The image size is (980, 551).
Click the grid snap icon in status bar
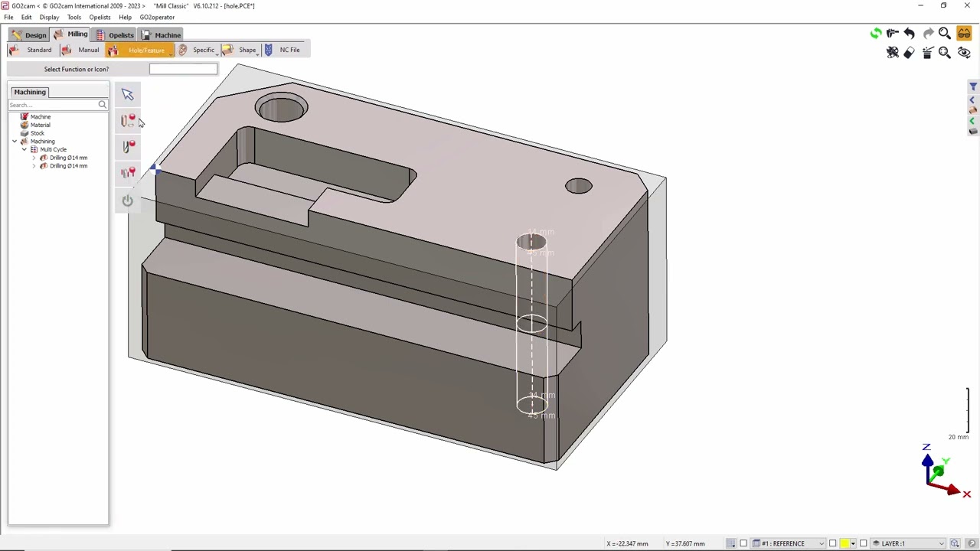pyautogui.click(x=731, y=543)
